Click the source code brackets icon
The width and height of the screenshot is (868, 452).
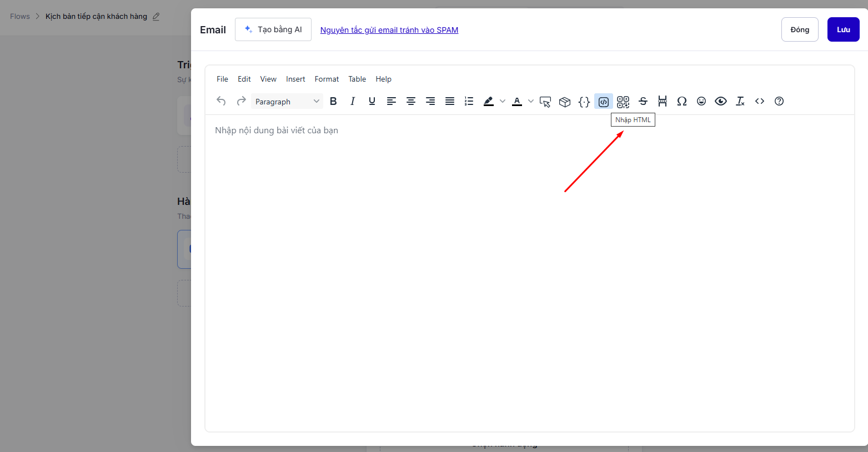[760, 101]
